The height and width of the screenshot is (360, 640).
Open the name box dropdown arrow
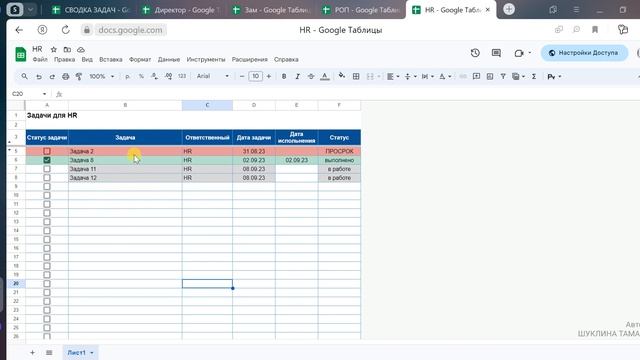[44, 94]
